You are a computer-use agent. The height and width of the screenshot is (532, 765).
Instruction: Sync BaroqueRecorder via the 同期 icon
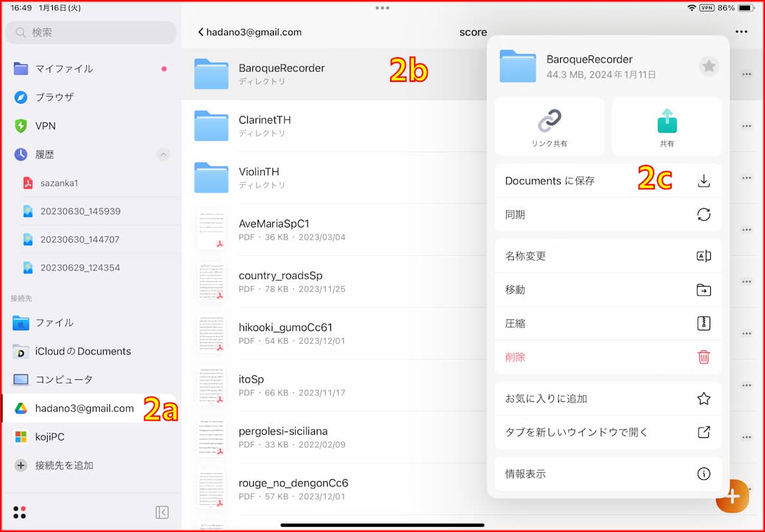tap(704, 214)
